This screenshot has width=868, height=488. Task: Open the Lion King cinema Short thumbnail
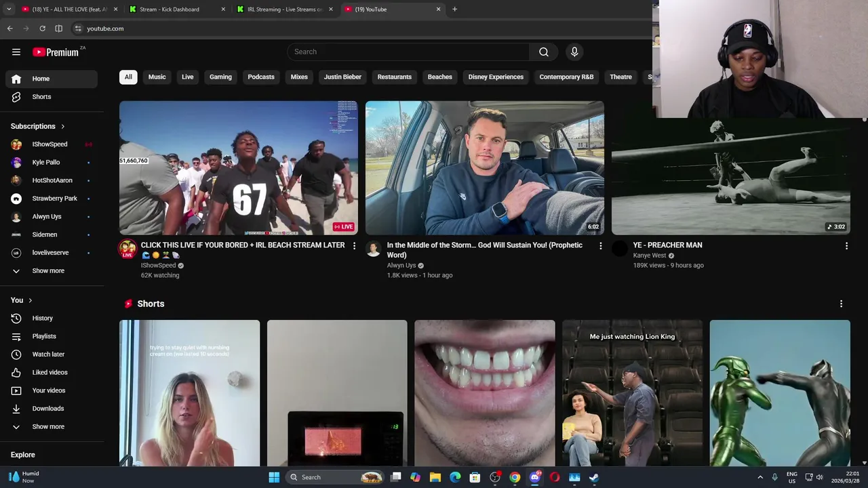pyautogui.click(x=632, y=393)
